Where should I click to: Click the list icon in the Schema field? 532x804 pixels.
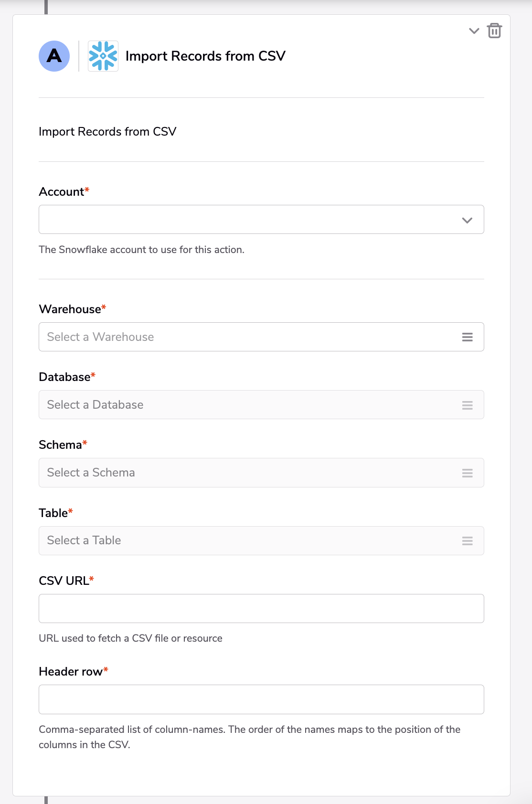pos(468,473)
